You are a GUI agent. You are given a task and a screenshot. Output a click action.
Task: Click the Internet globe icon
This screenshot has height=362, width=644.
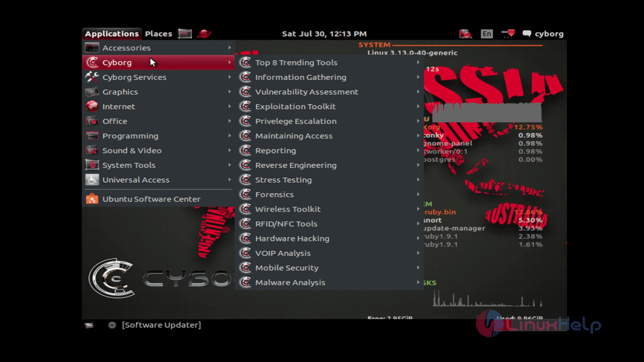point(92,106)
